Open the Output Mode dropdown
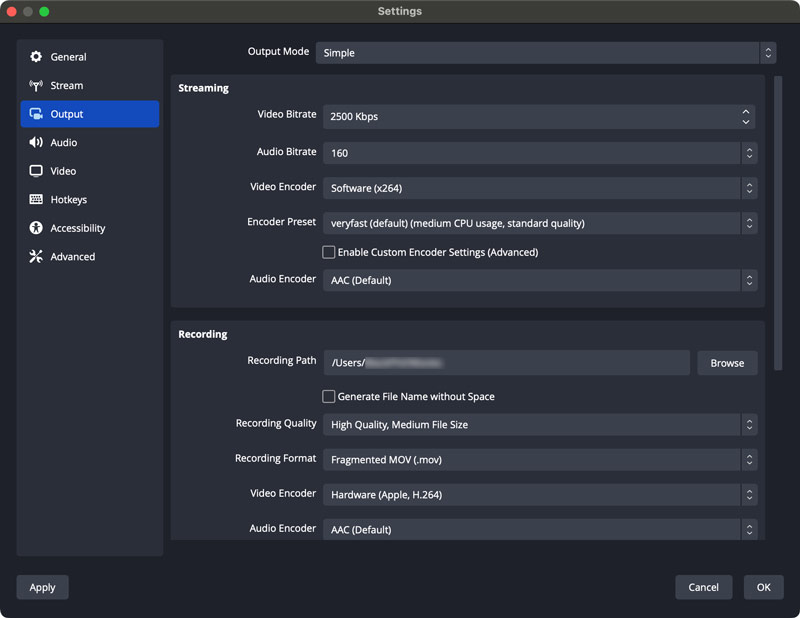Image resolution: width=800 pixels, height=618 pixels. (546, 53)
